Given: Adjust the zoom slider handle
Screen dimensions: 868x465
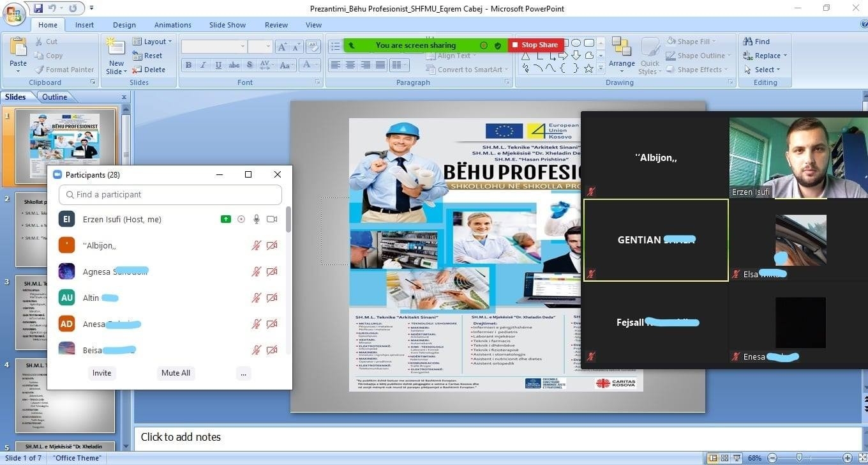Looking at the screenshot, I should click(x=799, y=458).
